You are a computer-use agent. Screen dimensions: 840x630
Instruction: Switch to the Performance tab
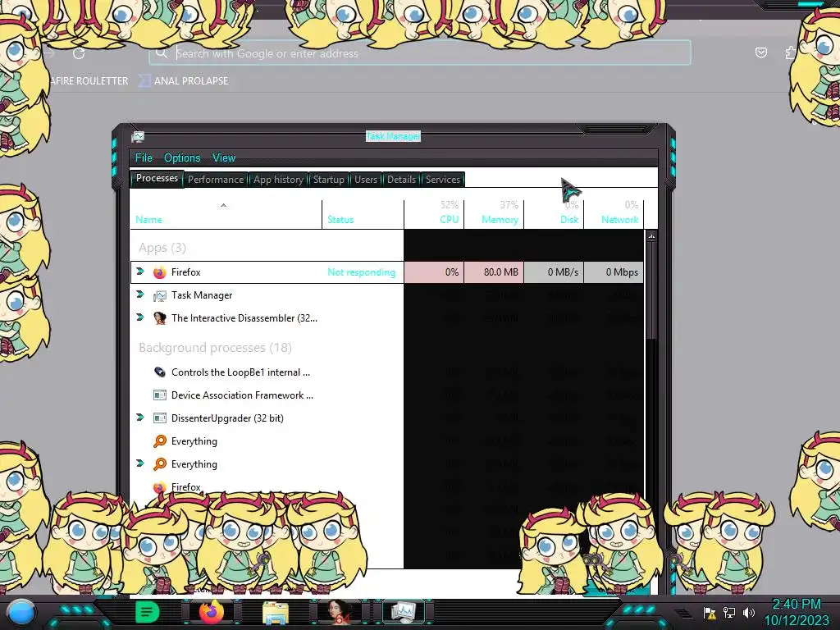coord(216,180)
